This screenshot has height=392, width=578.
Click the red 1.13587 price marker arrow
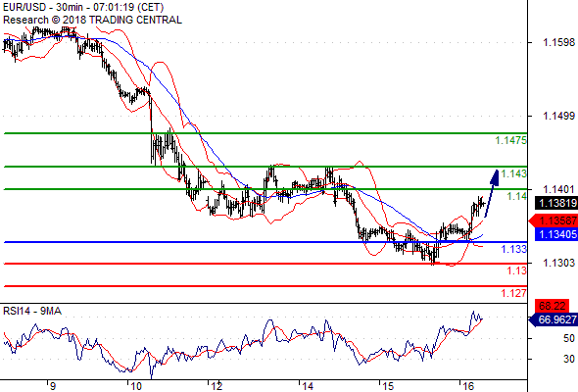pos(553,220)
